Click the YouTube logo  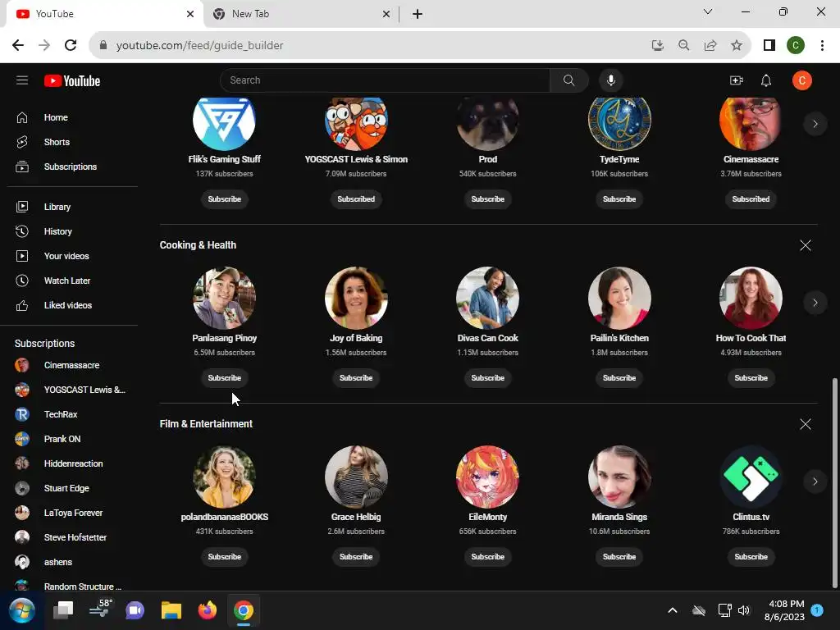click(72, 81)
